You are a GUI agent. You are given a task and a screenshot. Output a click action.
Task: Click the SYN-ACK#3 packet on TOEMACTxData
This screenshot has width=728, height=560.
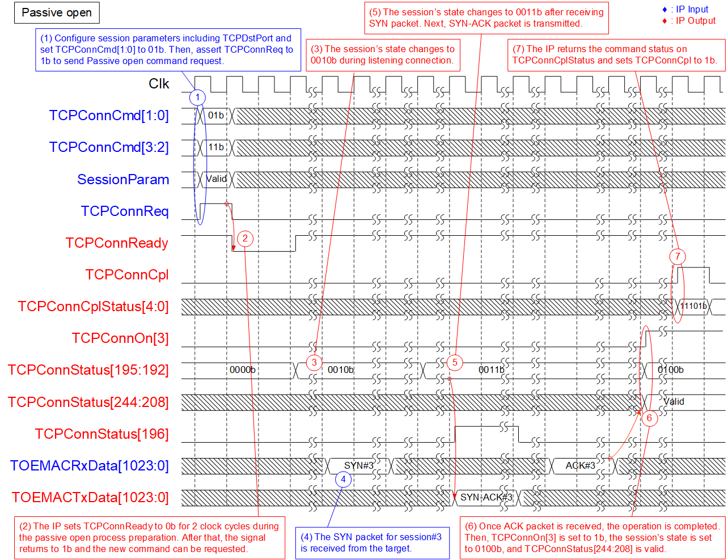click(x=486, y=497)
